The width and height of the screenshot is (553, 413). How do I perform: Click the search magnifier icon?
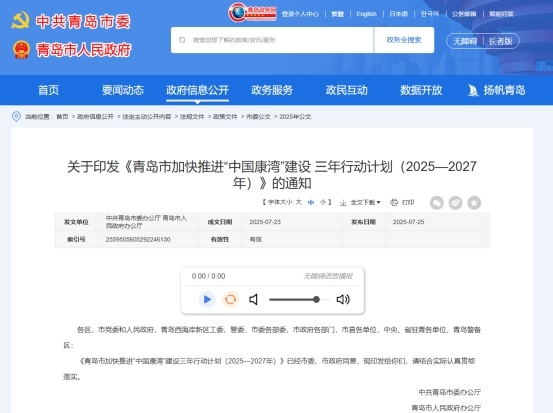(x=182, y=40)
